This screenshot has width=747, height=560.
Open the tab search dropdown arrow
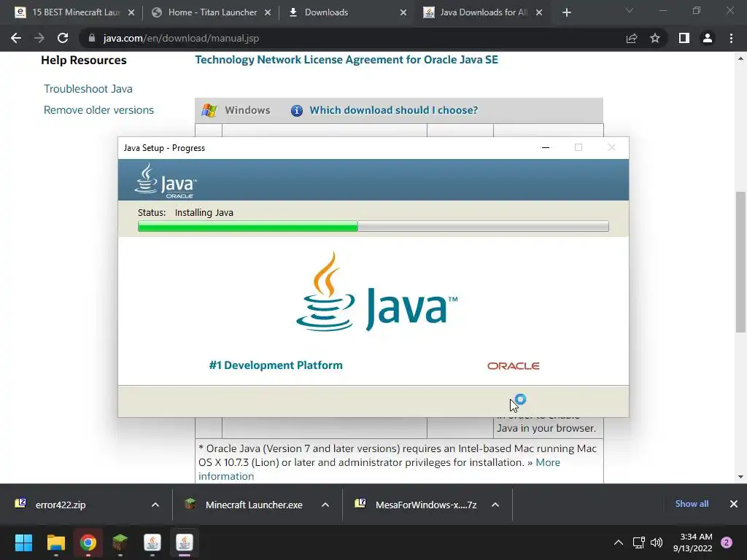[x=630, y=10]
